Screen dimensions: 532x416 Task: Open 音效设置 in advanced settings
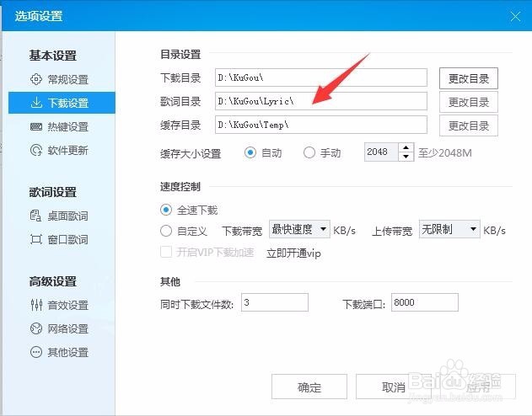[62, 305]
